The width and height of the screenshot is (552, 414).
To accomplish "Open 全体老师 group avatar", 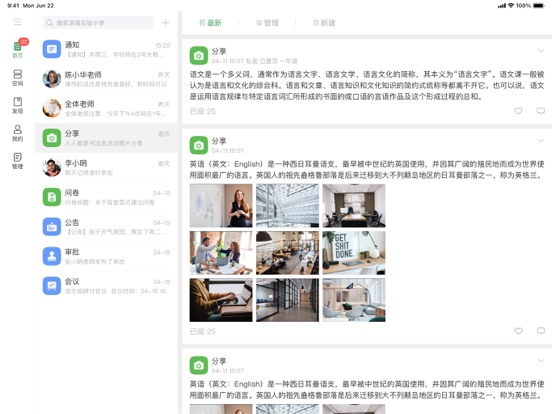I will [x=52, y=108].
